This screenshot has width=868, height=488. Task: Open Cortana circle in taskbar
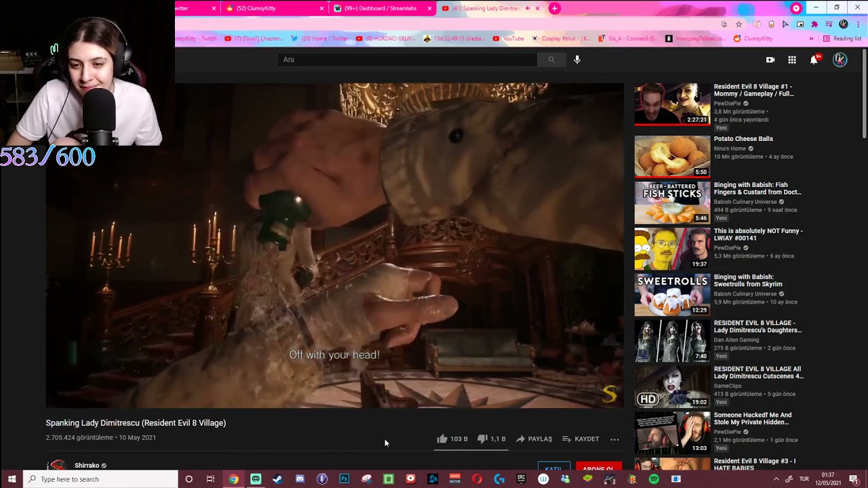(x=189, y=479)
